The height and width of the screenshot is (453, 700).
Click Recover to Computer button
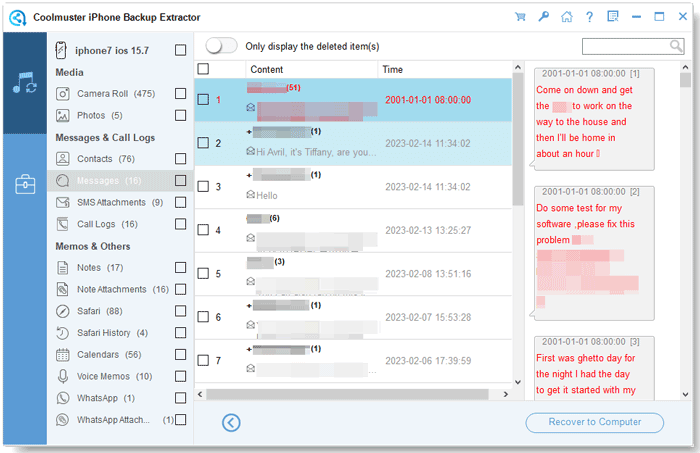coord(595,422)
